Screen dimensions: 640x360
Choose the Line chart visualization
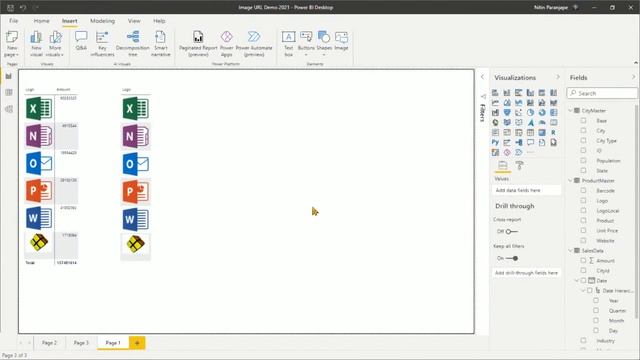[495, 102]
